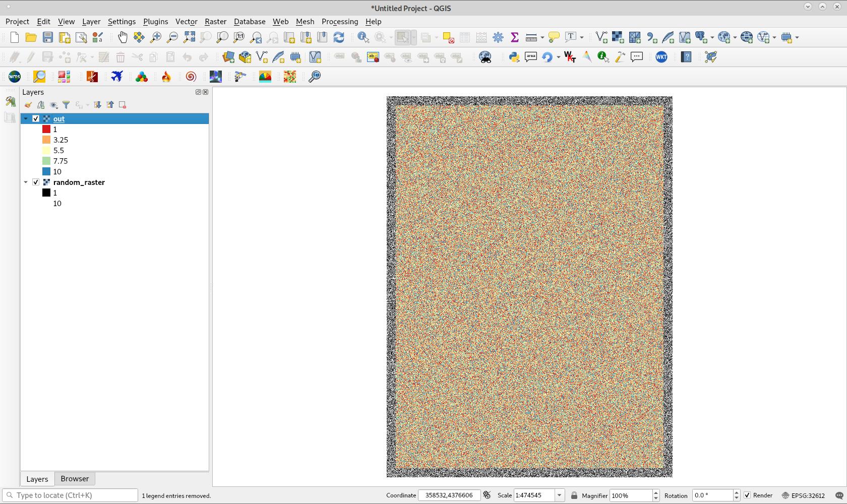Image resolution: width=847 pixels, height=504 pixels.
Task: Switch to the Browser tab
Action: [x=75, y=479]
